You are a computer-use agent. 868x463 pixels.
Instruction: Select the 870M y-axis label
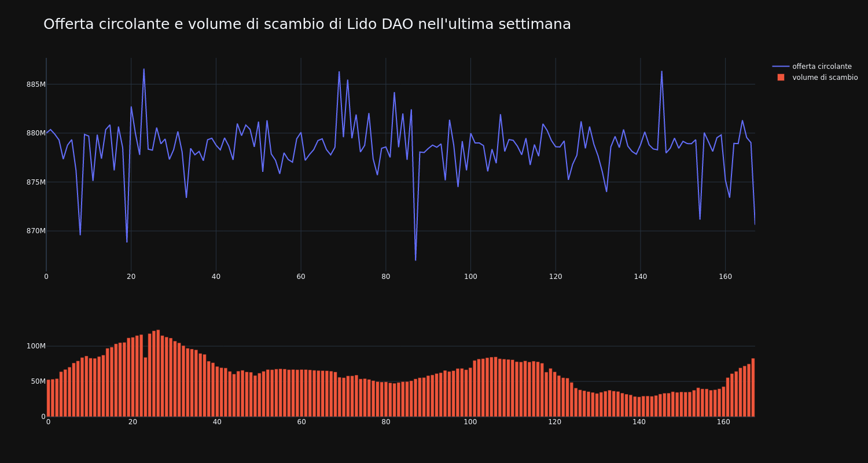click(36, 231)
